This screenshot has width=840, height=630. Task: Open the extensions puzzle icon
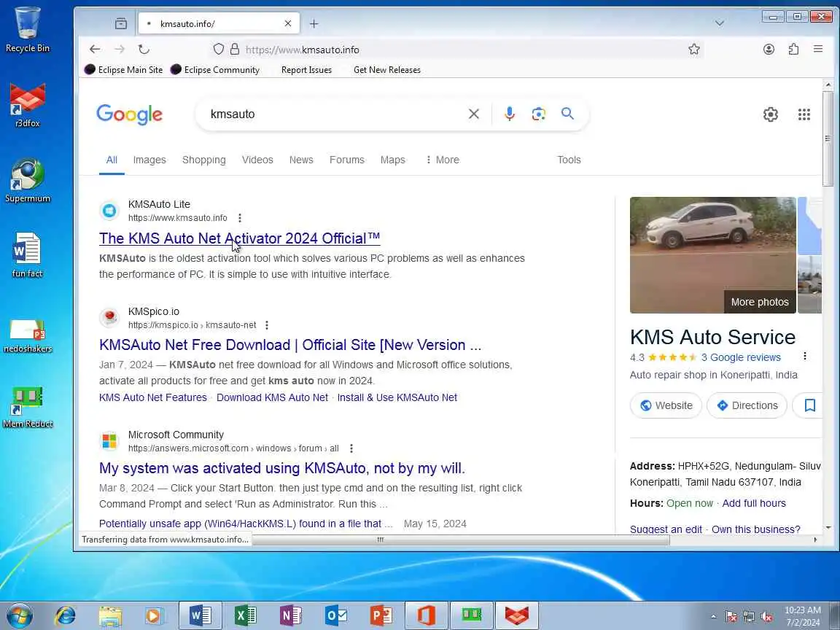point(793,50)
